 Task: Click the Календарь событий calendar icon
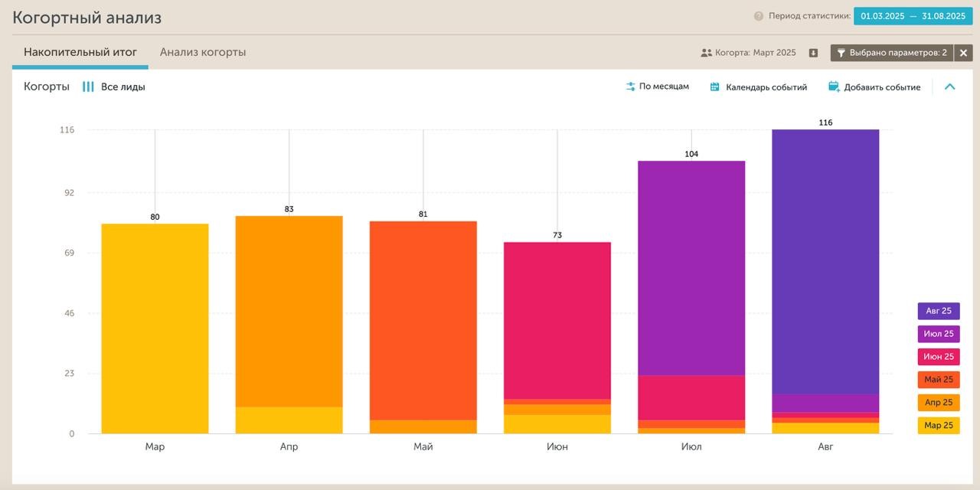click(714, 87)
